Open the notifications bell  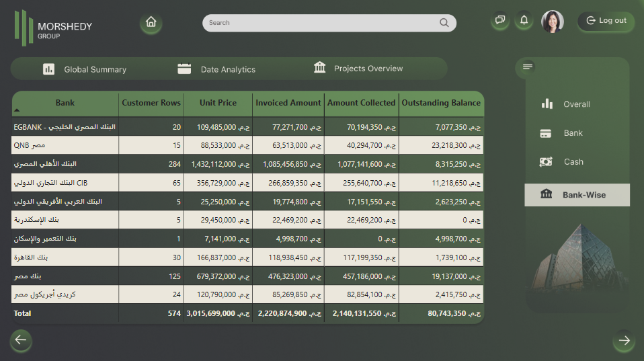point(524,20)
